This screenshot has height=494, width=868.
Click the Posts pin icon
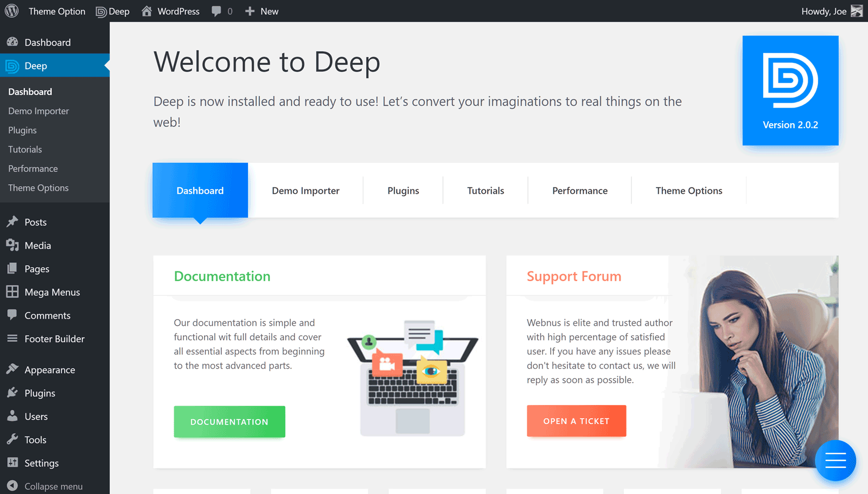click(x=12, y=221)
